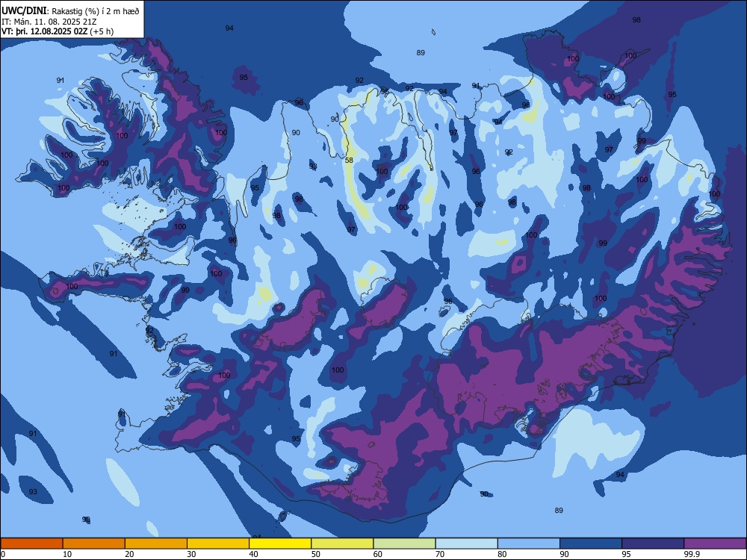The height and width of the screenshot is (560, 747).
Task: Click the UWC/DINI model title
Action: 25,10
